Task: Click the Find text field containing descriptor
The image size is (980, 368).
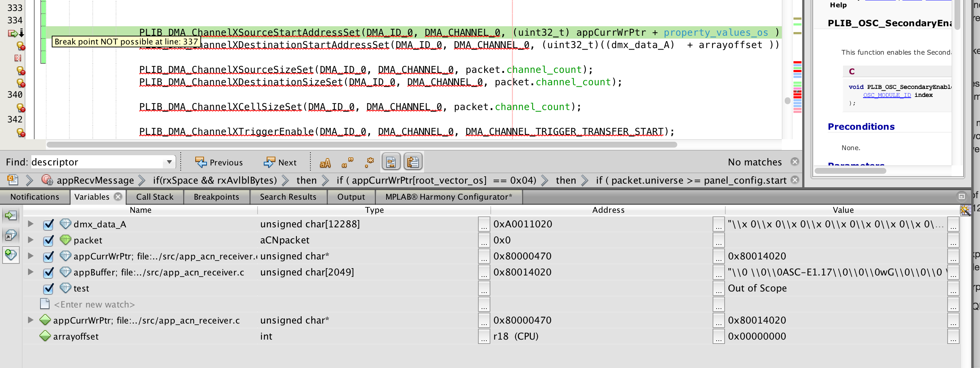Action: click(x=98, y=162)
